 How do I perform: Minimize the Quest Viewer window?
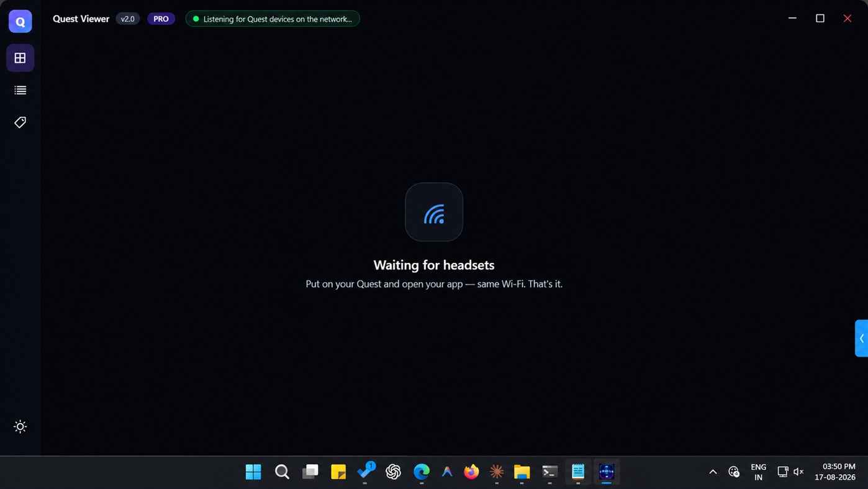(x=792, y=18)
